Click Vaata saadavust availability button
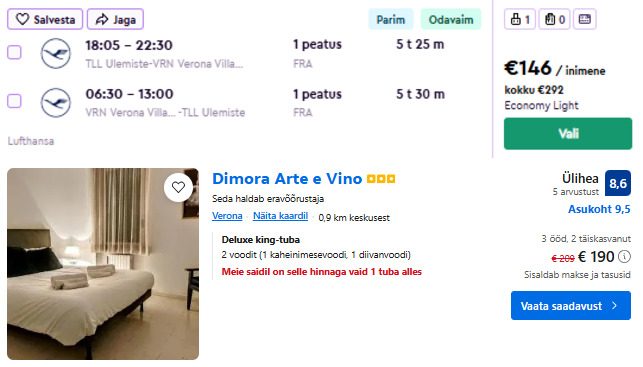 570,305
